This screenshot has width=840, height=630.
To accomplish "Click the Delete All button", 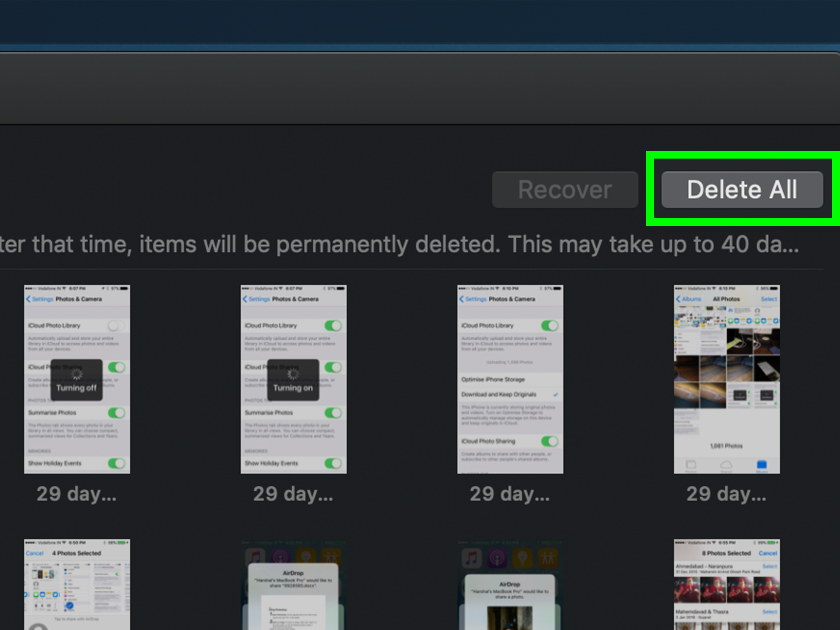I will click(742, 190).
